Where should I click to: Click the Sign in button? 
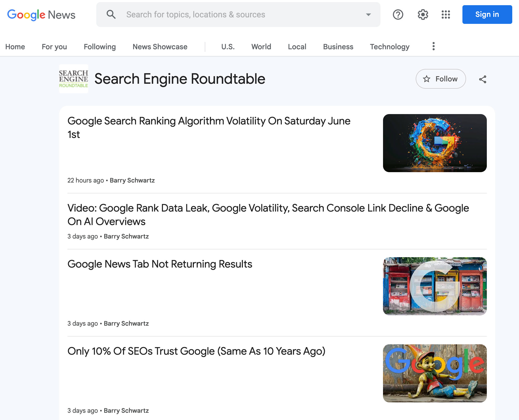(487, 15)
